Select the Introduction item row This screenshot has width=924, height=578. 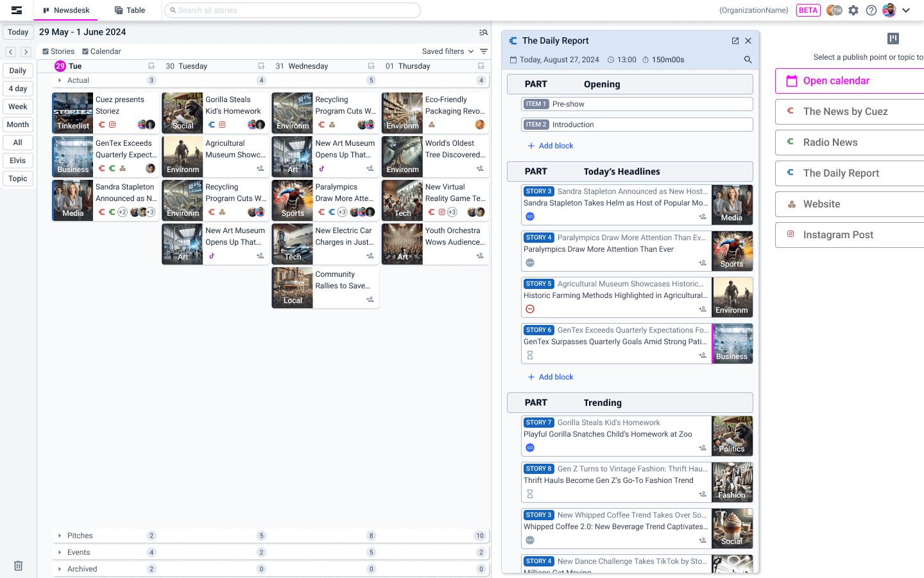[x=637, y=125]
